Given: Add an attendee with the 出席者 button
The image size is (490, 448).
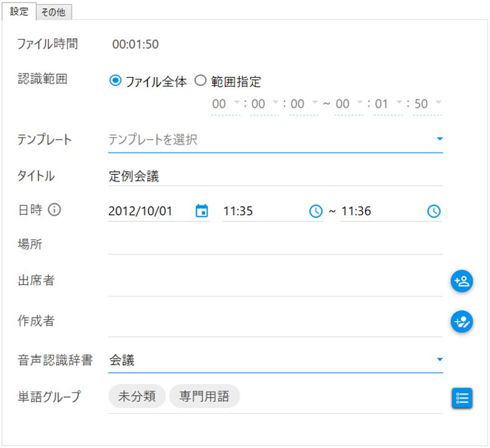Looking at the screenshot, I should tap(461, 281).
